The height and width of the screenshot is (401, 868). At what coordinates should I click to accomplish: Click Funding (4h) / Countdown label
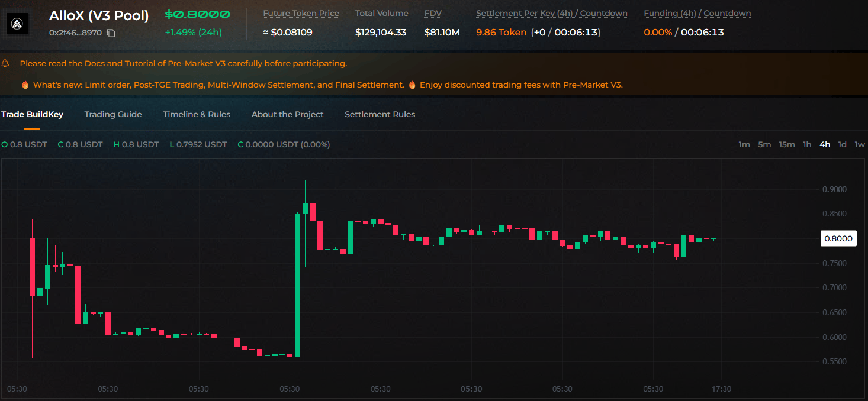click(x=697, y=13)
